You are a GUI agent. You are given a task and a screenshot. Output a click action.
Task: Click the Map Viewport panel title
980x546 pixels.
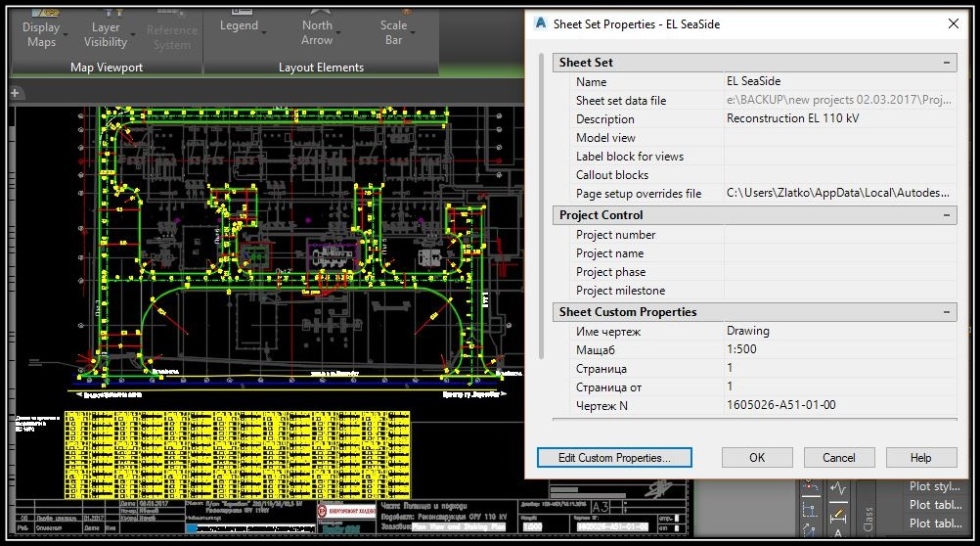click(x=107, y=68)
